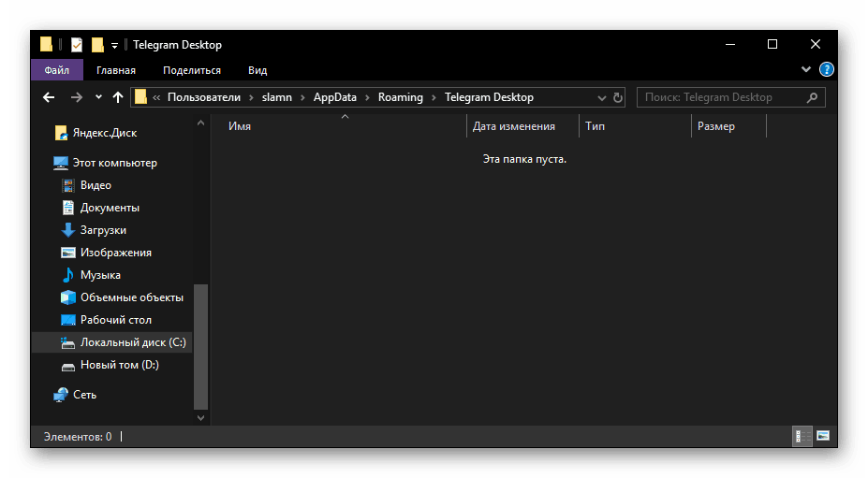Image resolution: width=868 pixels, height=478 pixels.
Task: Open the Документы folder
Action: click(x=100, y=208)
